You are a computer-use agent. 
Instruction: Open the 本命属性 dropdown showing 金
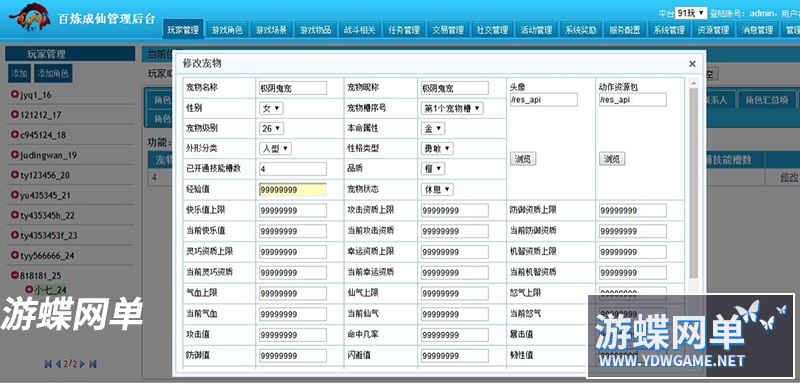pos(433,129)
